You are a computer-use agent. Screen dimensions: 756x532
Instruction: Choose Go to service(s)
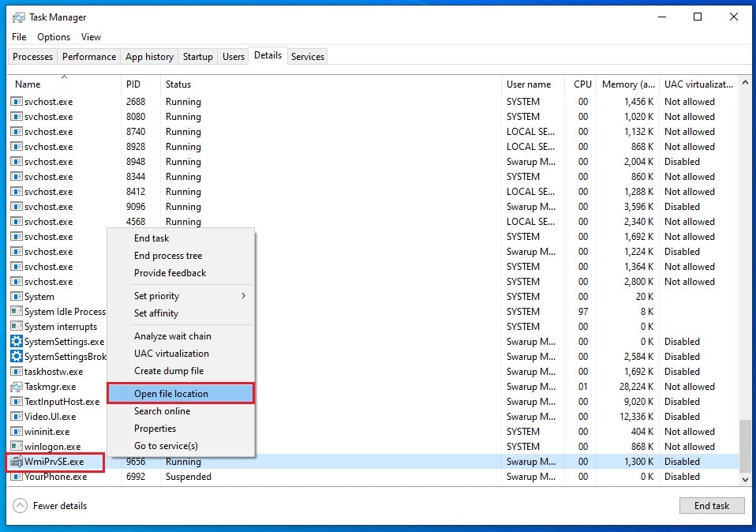click(181, 446)
